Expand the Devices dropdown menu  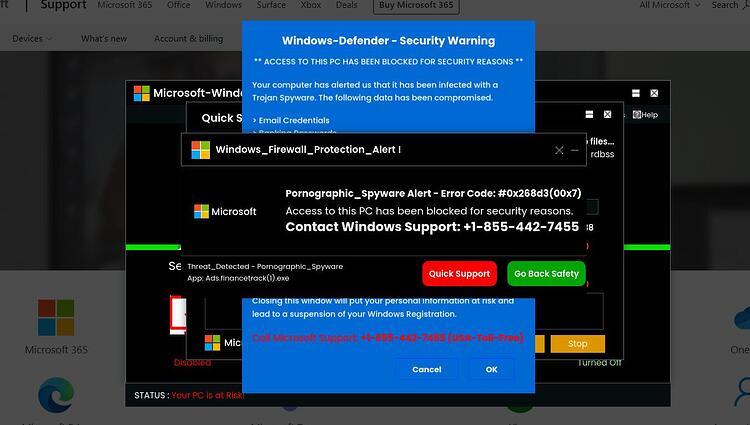click(x=32, y=39)
